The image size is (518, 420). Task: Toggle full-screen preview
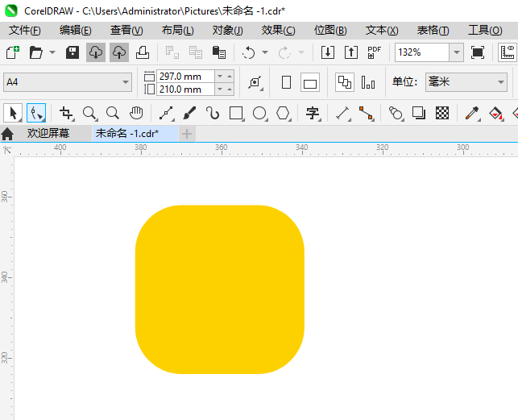pyautogui.click(x=478, y=52)
